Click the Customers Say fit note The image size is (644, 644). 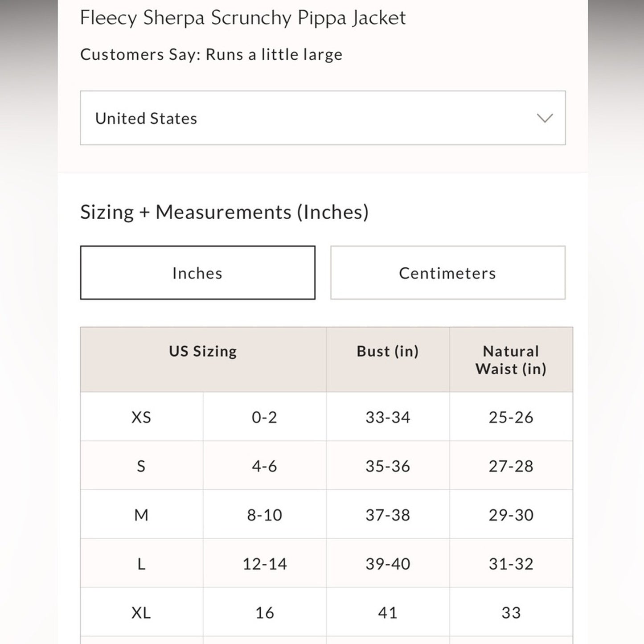click(211, 55)
